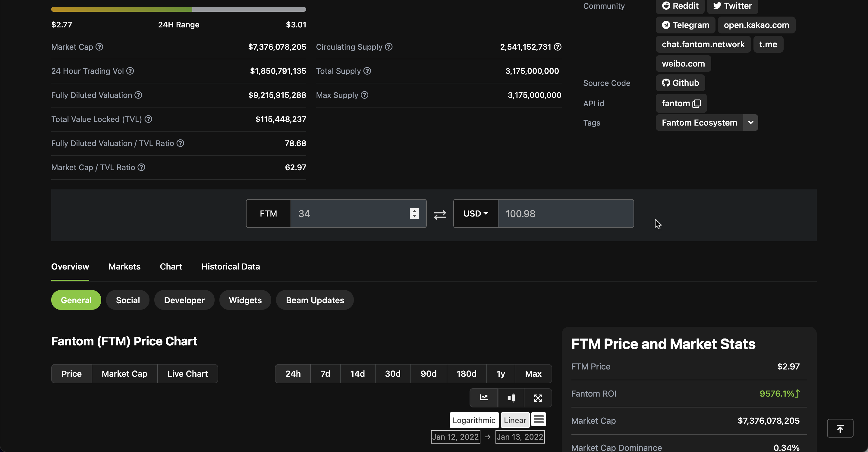This screenshot has width=868, height=452.
Task: Switch chart scale to Logarithmic
Action: pyautogui.click(x=474, y=420)
